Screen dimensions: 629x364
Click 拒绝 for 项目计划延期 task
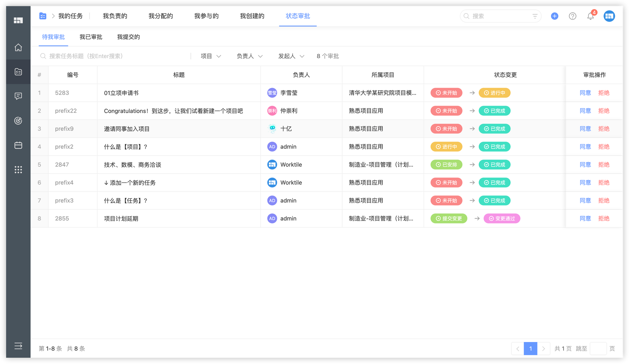pos(604,218)
